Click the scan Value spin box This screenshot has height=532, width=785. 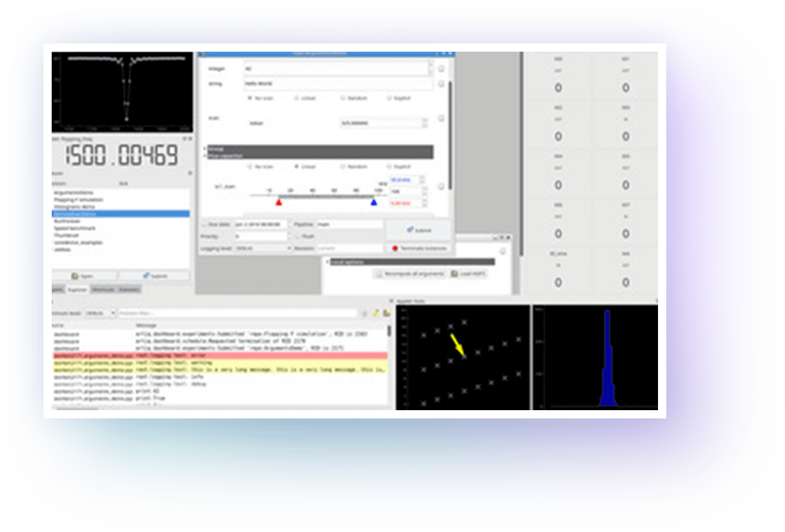(x=383, y=123)
